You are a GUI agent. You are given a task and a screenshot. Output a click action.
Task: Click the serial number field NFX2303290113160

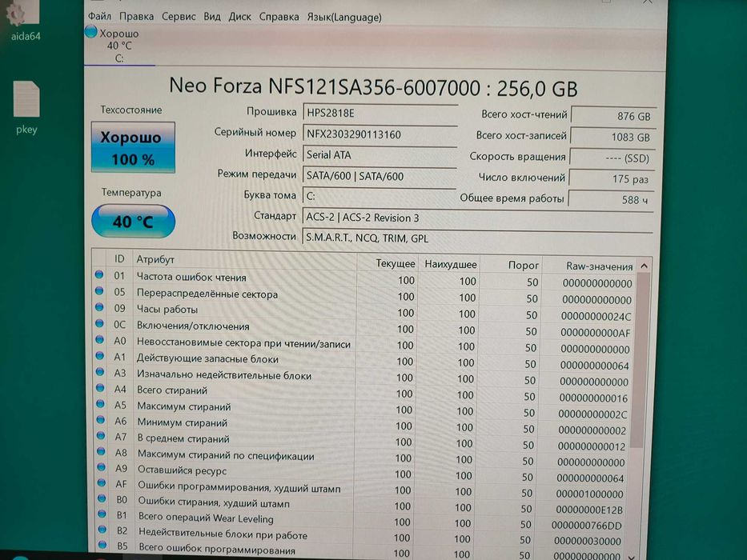pyautogui.click(x=380, y=134)
